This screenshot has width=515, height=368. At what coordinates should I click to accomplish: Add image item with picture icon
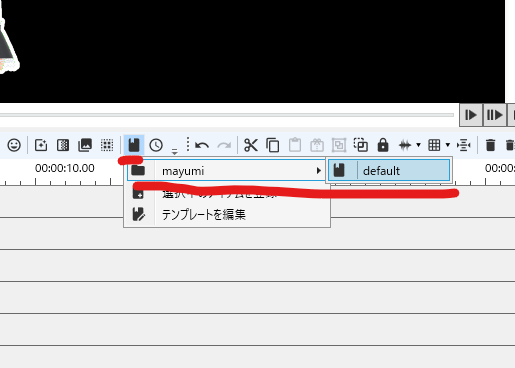click(x=85, y=145)
